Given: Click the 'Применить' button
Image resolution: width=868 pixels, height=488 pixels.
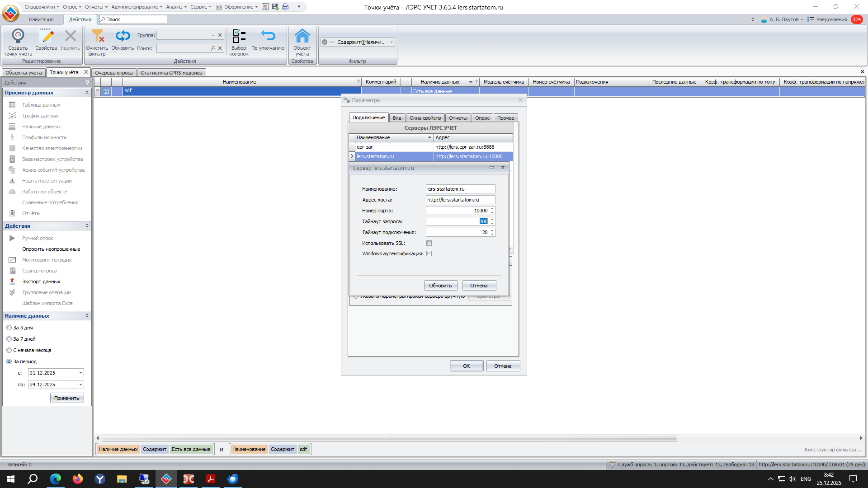Looking at the screenshot, I should point(66,398).
